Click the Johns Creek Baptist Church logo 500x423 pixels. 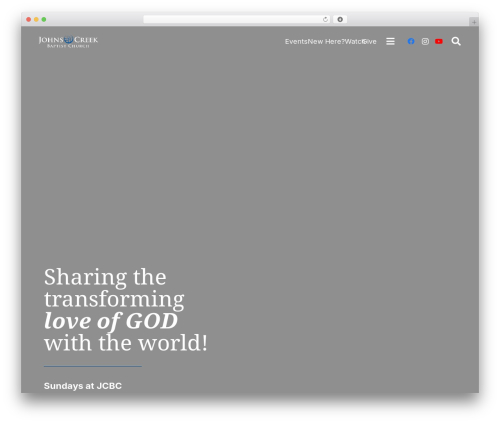(68, 42)
